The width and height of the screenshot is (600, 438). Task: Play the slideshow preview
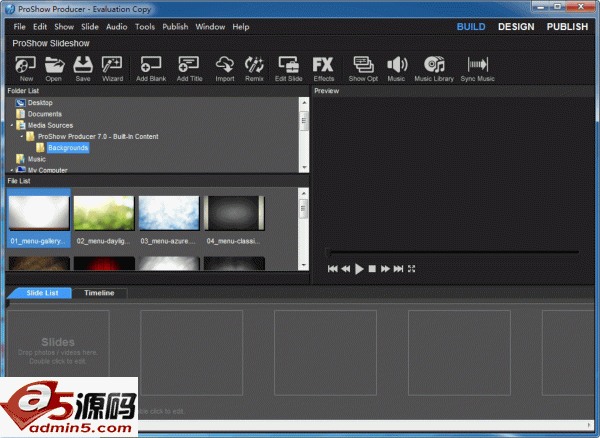[359, 269]
